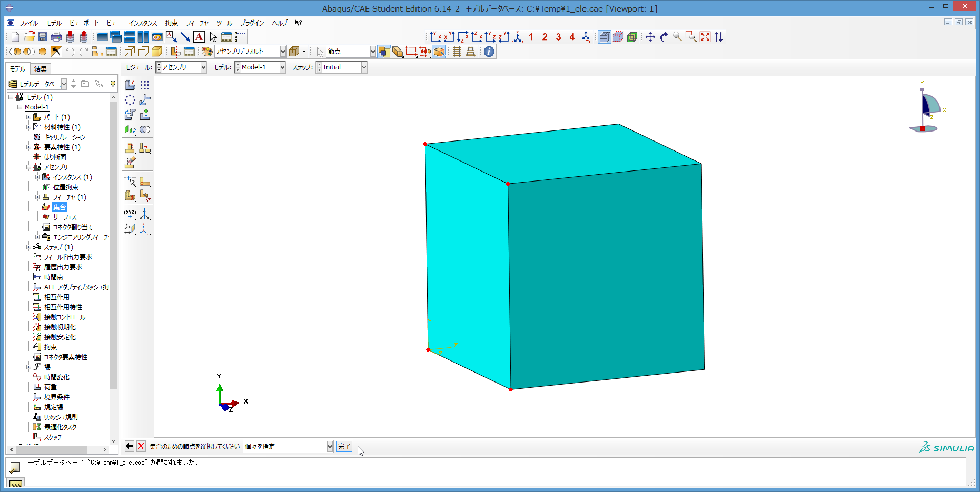Toggle the green solid view cube
The image size is (980, 492).
632,37
